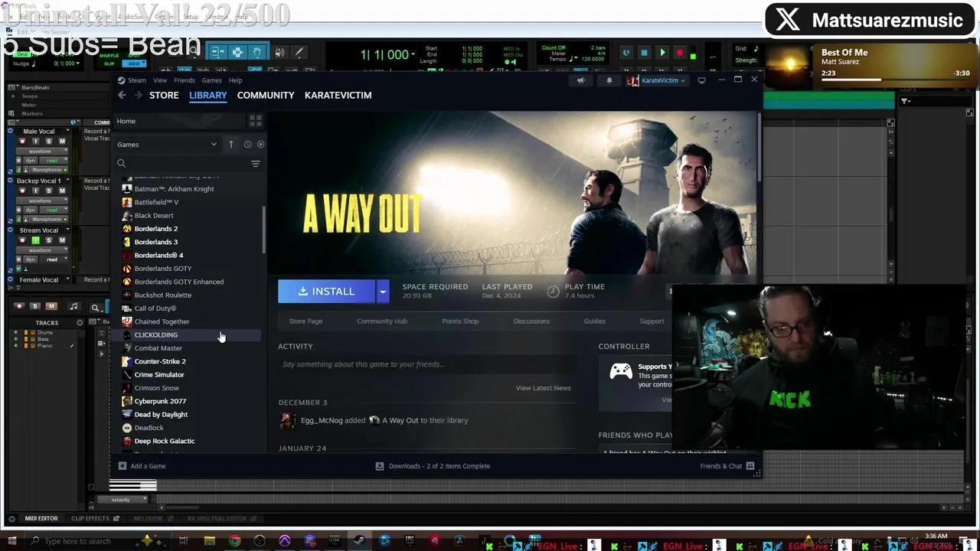Mute the Backup Vocal 1 track
The width and height of the screenshot is (980, 551).
pos(62,191)
